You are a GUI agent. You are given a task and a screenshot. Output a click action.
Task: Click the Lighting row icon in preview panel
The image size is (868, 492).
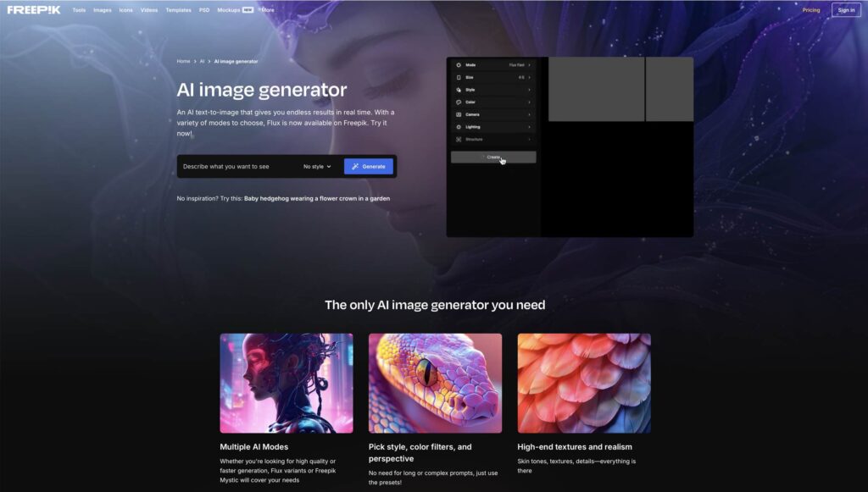pyautogui.click(x=459, y=127)
